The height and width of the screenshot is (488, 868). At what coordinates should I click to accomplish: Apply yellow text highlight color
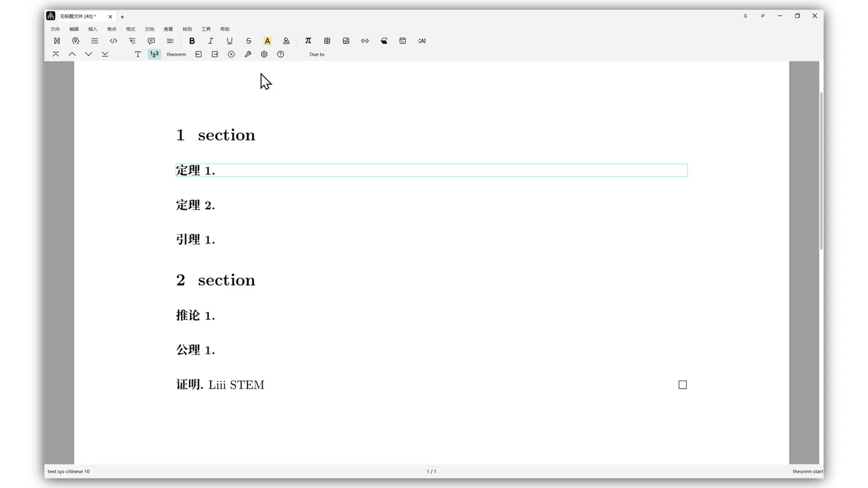click(x=267, y=41)
